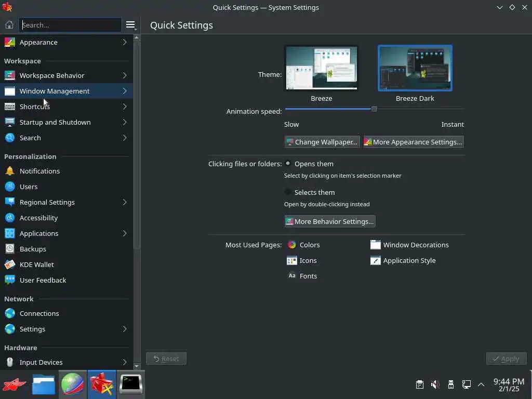This screenshot has width=532, height=399.
Task: Open the Application Style page icon
Action: point(375,261)
